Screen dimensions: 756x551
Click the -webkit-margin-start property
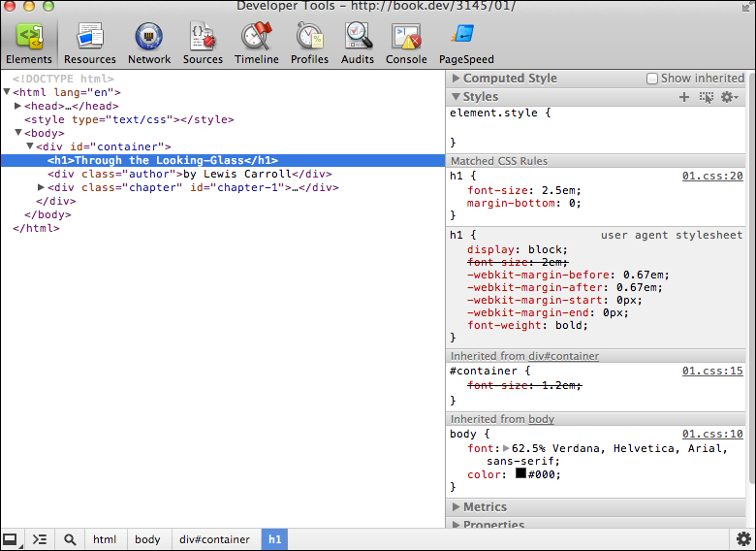point(554,300)
